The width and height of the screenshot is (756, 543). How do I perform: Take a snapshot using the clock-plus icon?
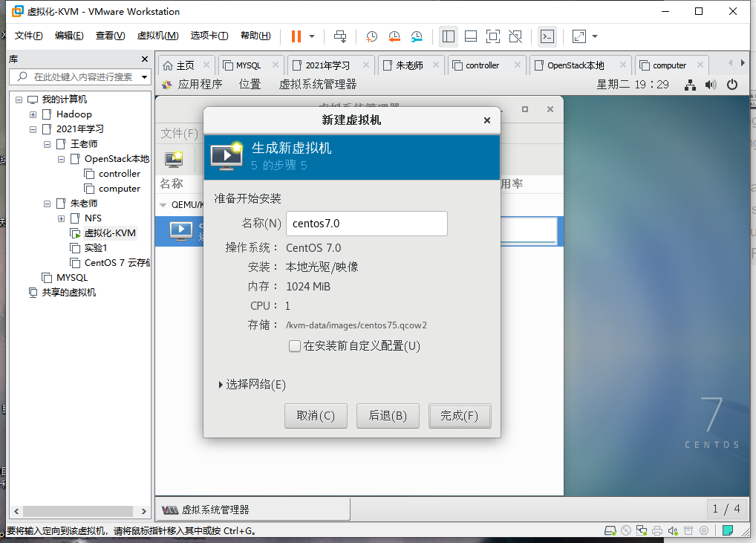tap(371, 36)
